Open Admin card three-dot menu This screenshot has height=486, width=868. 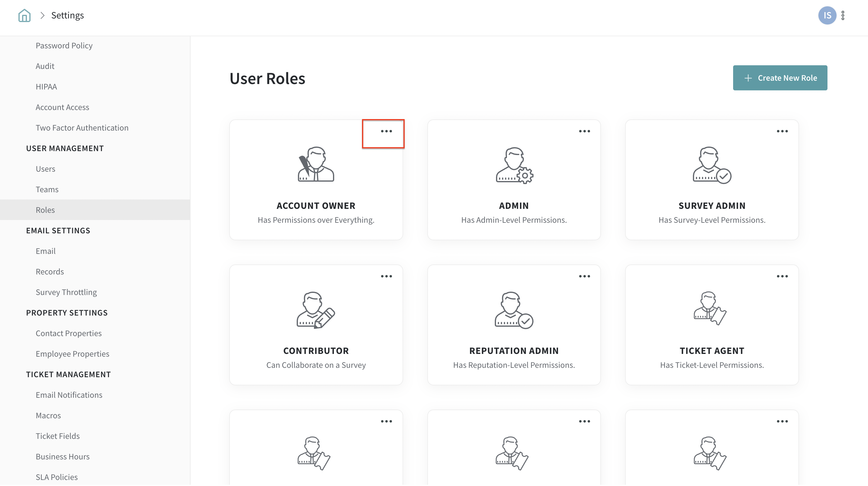[584, 131]
